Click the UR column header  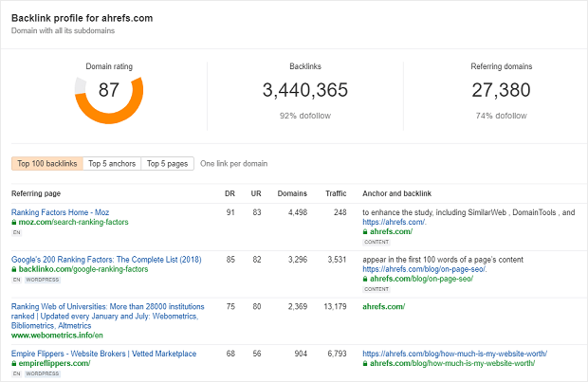tap(256, 193)
